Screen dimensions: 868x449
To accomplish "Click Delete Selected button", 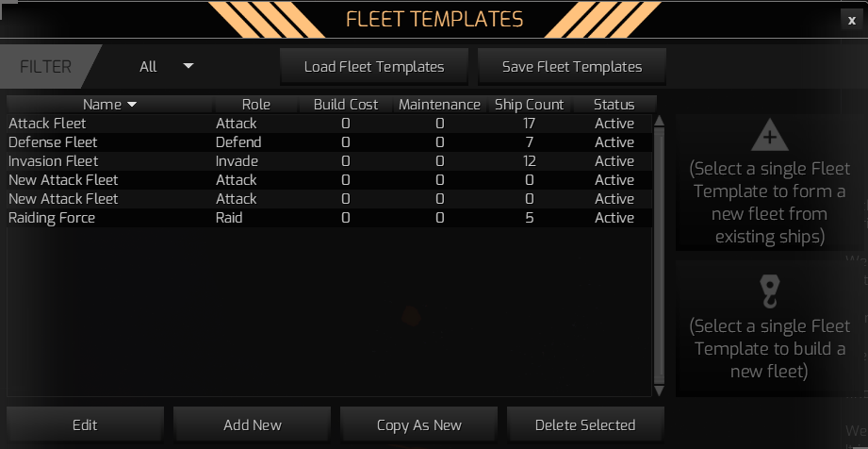I will 585,424.
